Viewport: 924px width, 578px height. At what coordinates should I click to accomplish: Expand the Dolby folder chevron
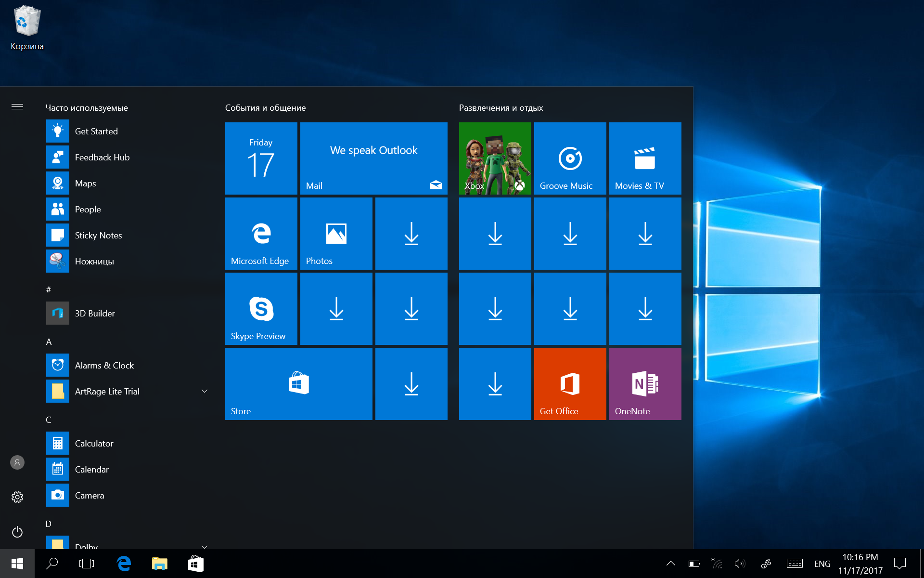(x=205, y=546)
